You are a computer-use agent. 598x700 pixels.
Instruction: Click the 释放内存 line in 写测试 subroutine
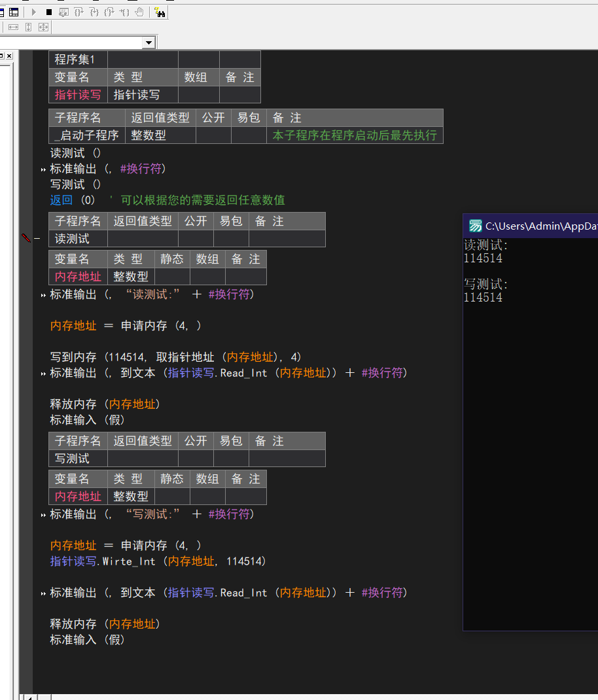click(105, 623)
